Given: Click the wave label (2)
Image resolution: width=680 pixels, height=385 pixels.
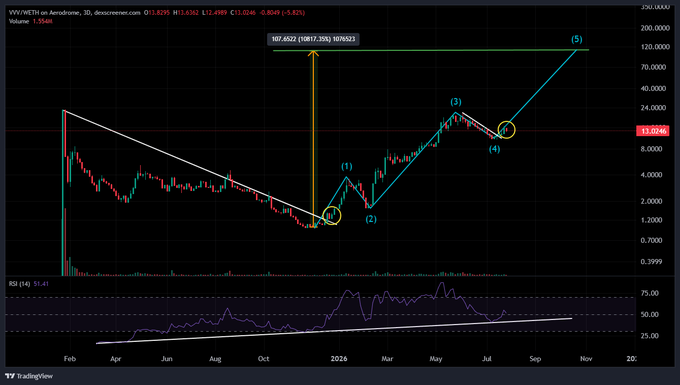Looking at the screenshot, I should [371, 219].
